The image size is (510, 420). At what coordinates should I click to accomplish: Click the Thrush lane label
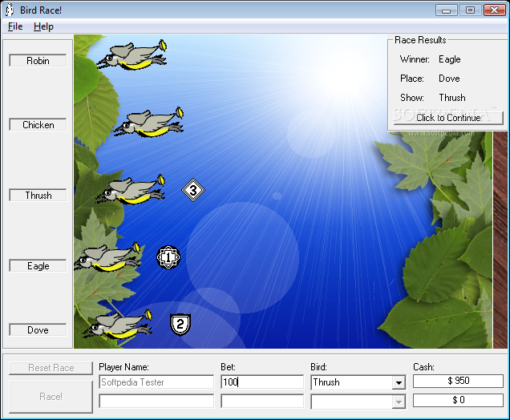(38, 195)
